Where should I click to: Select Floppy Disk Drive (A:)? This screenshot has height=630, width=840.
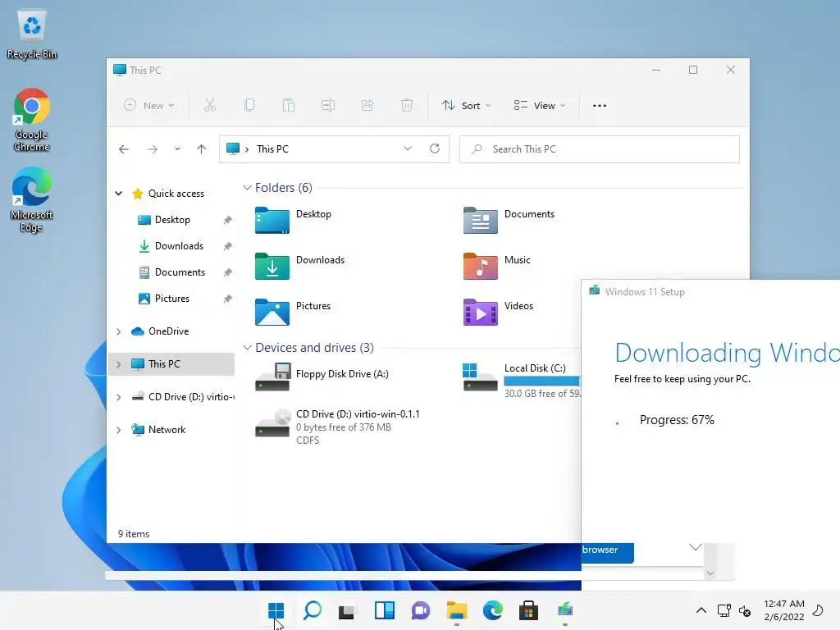pyautogui.click(x=322, y=377)
